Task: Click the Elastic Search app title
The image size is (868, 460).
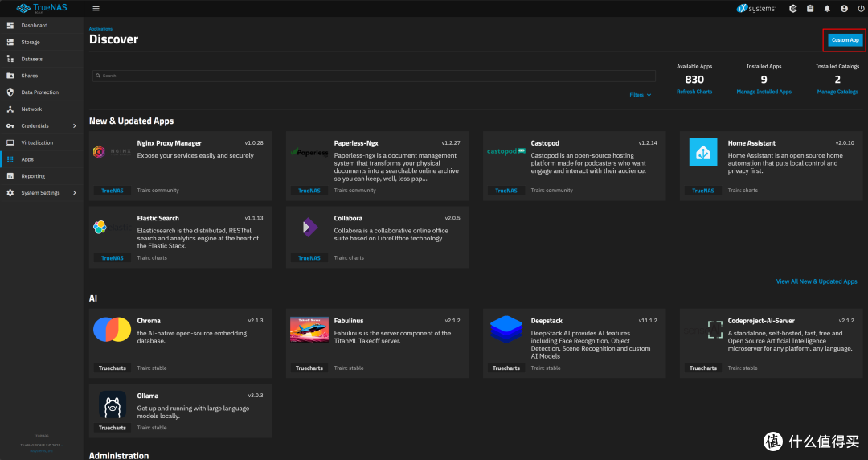Action: point(158,219)
